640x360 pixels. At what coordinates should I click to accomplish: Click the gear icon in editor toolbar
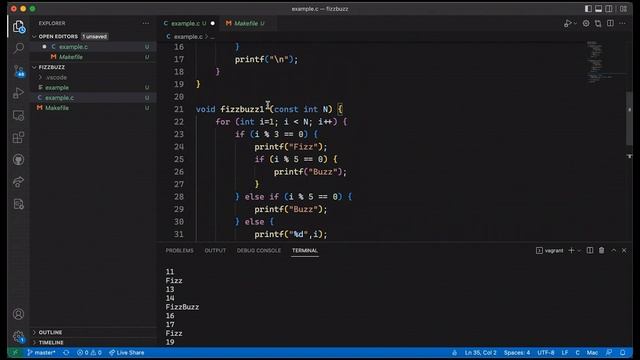point(586,23)
